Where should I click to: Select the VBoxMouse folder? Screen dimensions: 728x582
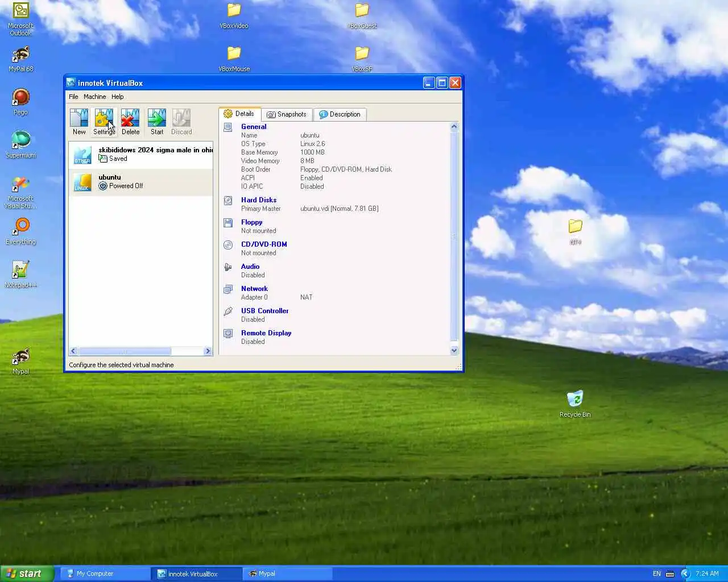(234, 59)
